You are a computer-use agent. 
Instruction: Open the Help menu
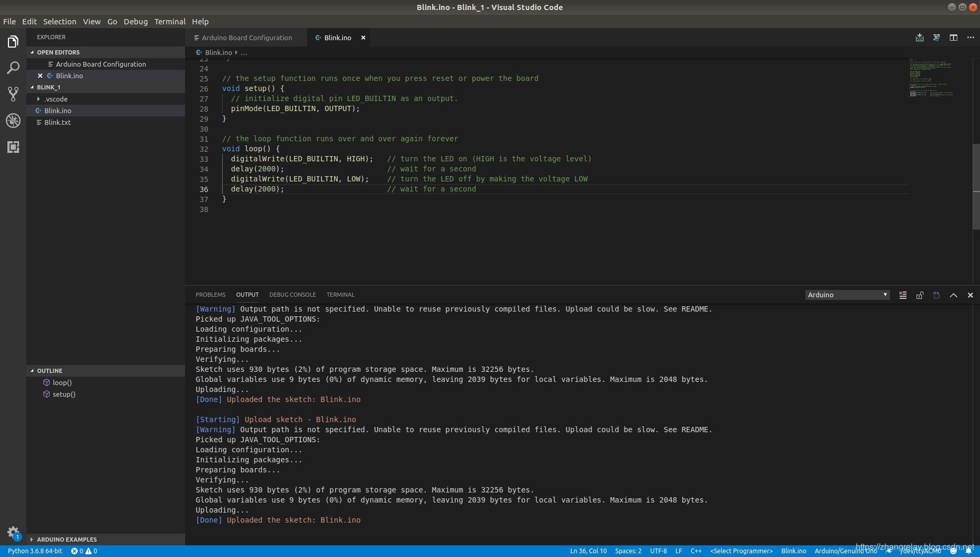click(x=200, y=22)
